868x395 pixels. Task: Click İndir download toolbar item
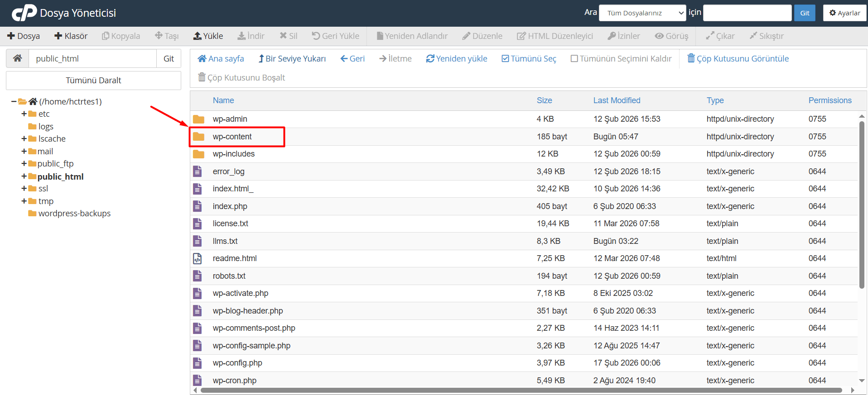(251, 36)
